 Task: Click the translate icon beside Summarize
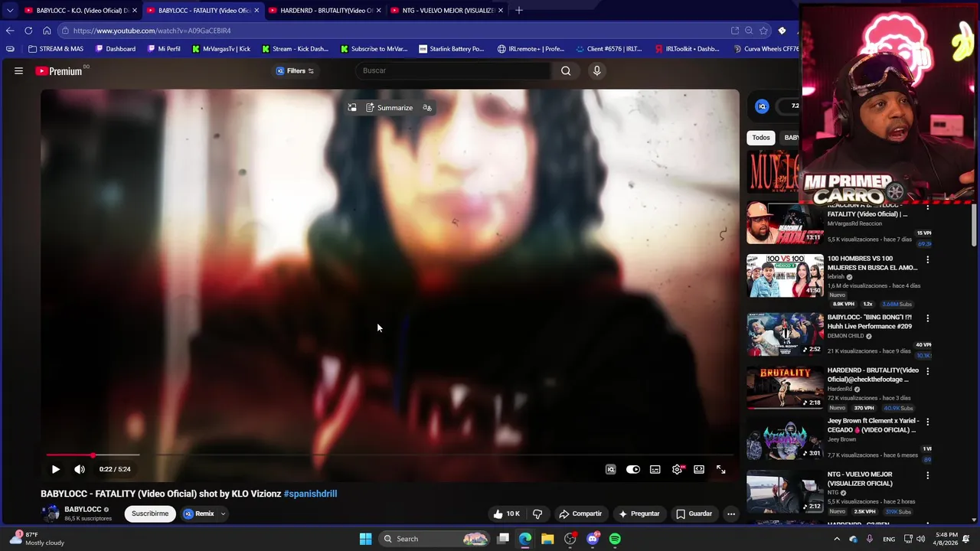427,108
